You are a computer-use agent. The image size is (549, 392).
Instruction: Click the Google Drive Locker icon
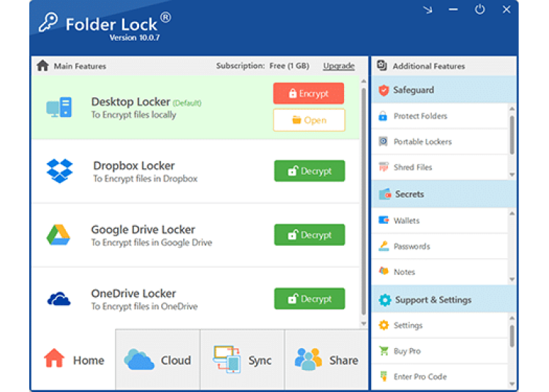[59, 235]
